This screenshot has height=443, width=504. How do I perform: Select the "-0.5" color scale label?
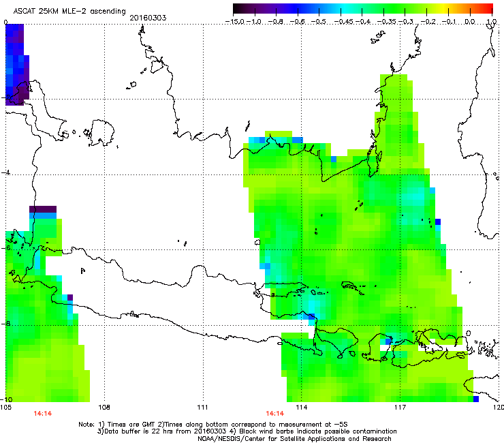(x=319, y=22)
